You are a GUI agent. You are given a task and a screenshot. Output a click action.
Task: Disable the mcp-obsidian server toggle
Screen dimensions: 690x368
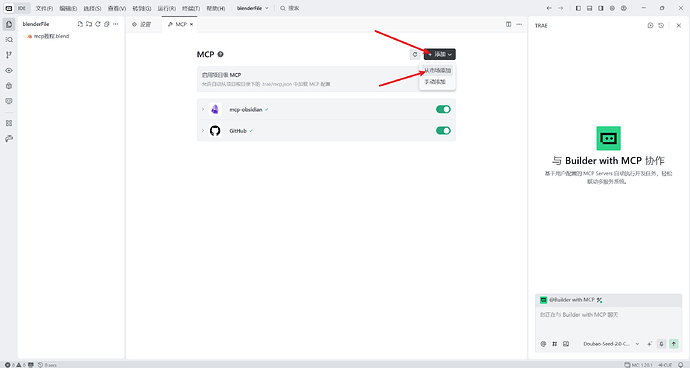coord(443,109)
